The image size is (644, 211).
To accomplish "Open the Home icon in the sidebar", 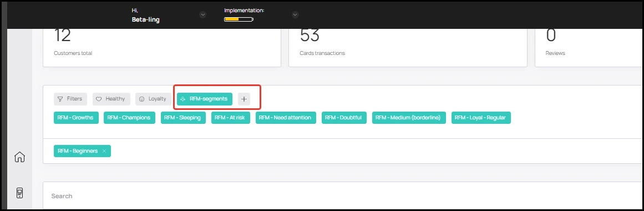I will click(20, 157).
